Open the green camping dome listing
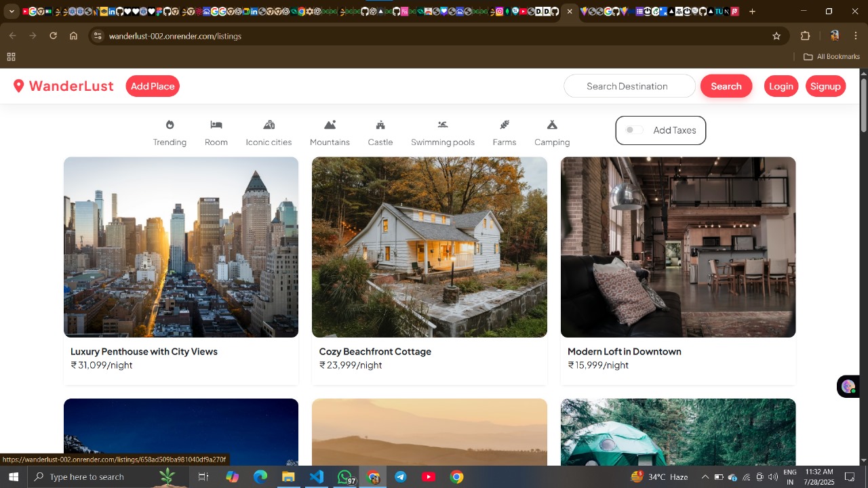 point(678,432)
